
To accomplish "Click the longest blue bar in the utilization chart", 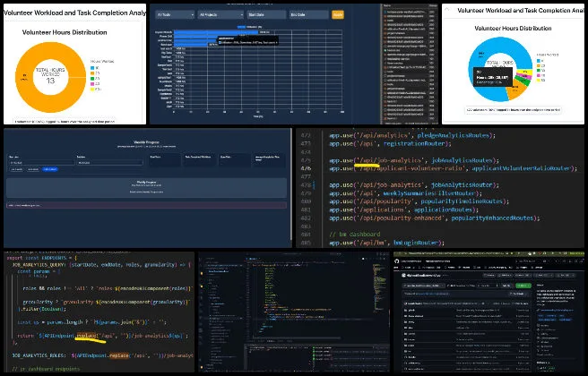I will click(216, 32).
